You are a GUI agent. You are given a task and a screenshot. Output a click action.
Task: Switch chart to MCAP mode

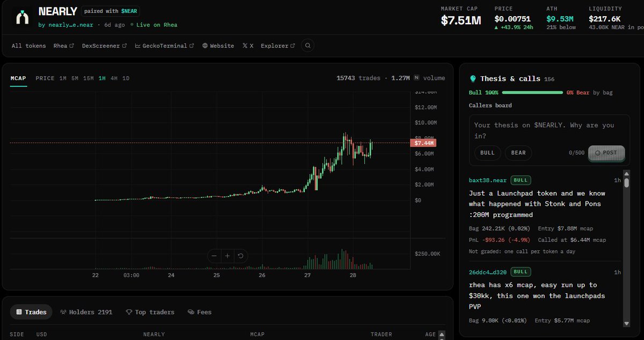(18, 78)
